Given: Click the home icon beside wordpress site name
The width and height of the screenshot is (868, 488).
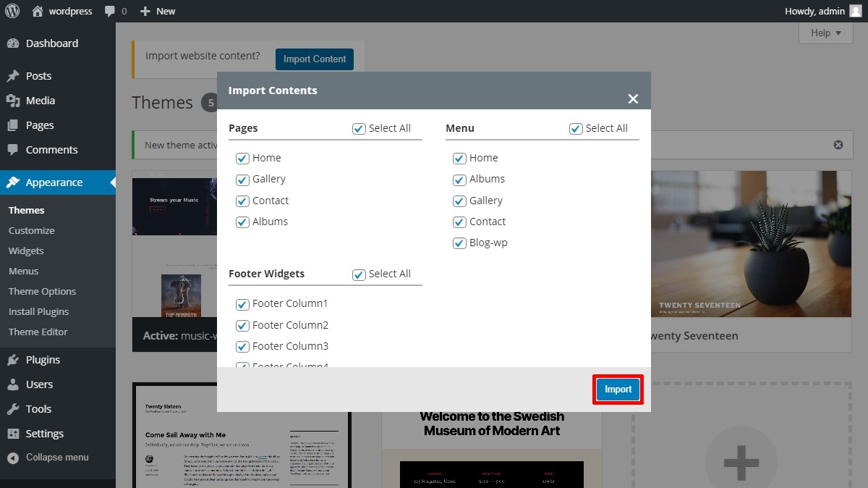Looking at the screenshot, I should (x=38, y=11).
